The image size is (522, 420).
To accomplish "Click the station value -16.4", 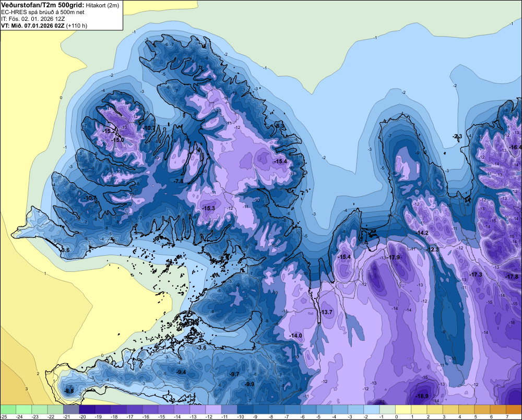I will (x=515, y=148).
